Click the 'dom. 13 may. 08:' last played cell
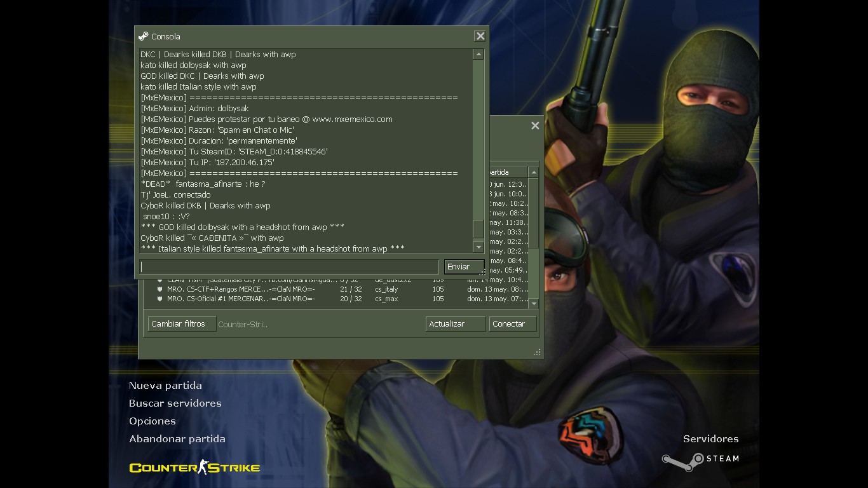This screenshot has height=488, width=868. tap(497, 289)
